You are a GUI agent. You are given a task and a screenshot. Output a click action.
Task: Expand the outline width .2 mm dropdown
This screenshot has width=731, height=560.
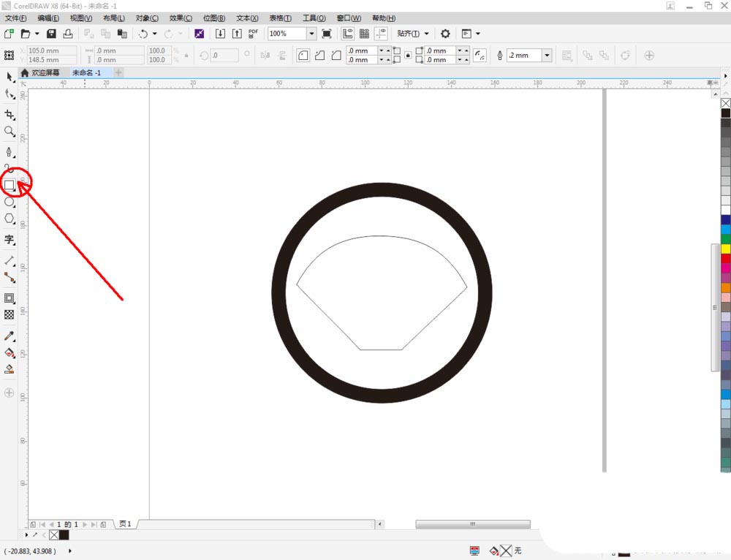546,56
